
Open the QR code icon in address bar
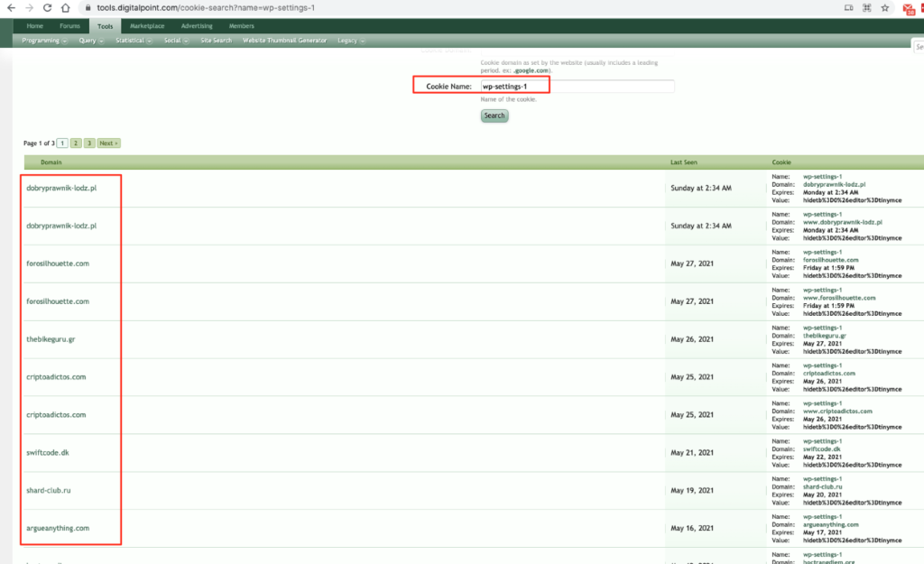[x=867, y=8]
